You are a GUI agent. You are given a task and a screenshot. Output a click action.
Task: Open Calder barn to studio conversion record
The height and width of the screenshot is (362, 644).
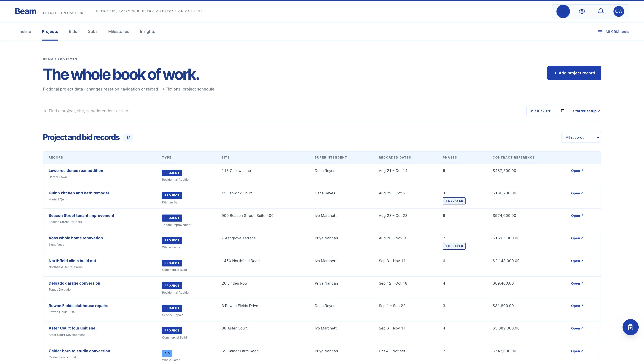(x=79, y=351)
